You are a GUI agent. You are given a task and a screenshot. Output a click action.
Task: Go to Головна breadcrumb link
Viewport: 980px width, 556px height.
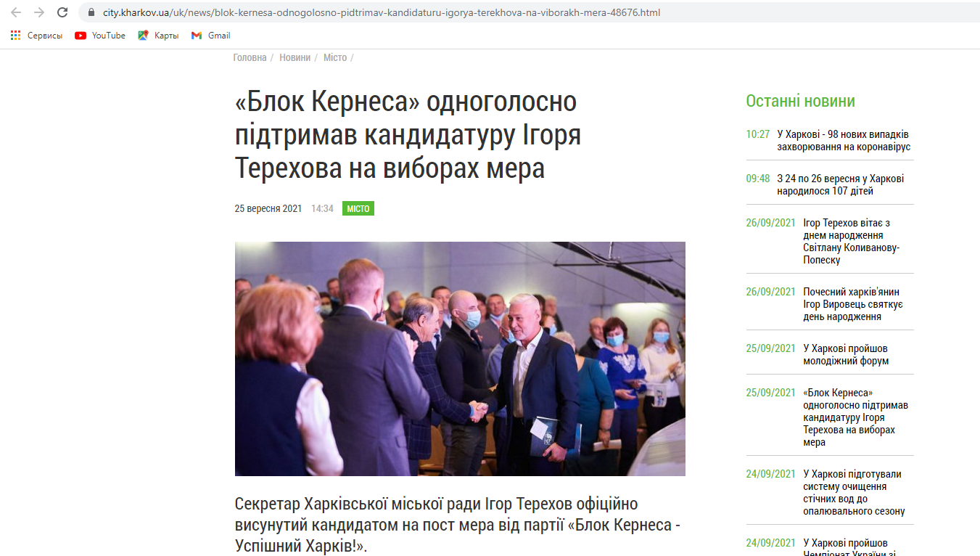coord(250,57)
